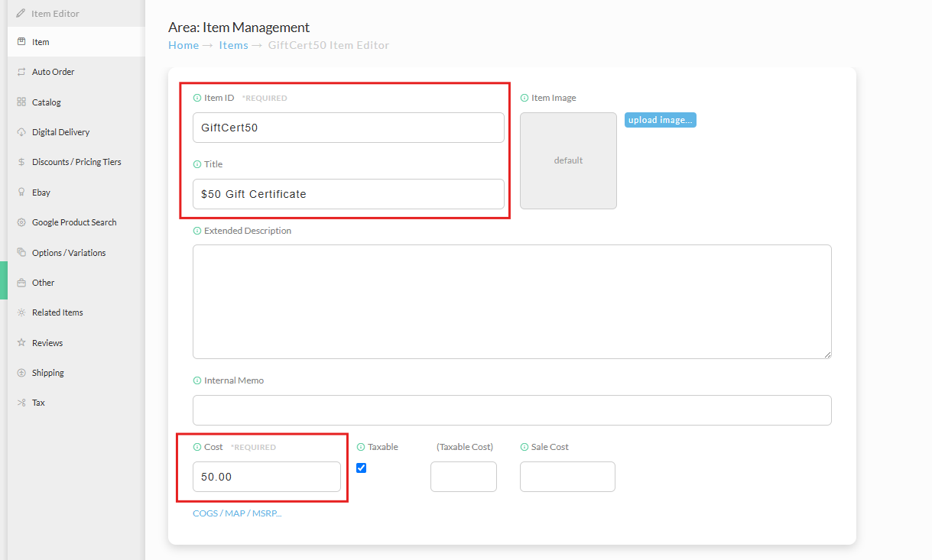
Task: Open Options / Variations section
Action: tap(76, 253)
